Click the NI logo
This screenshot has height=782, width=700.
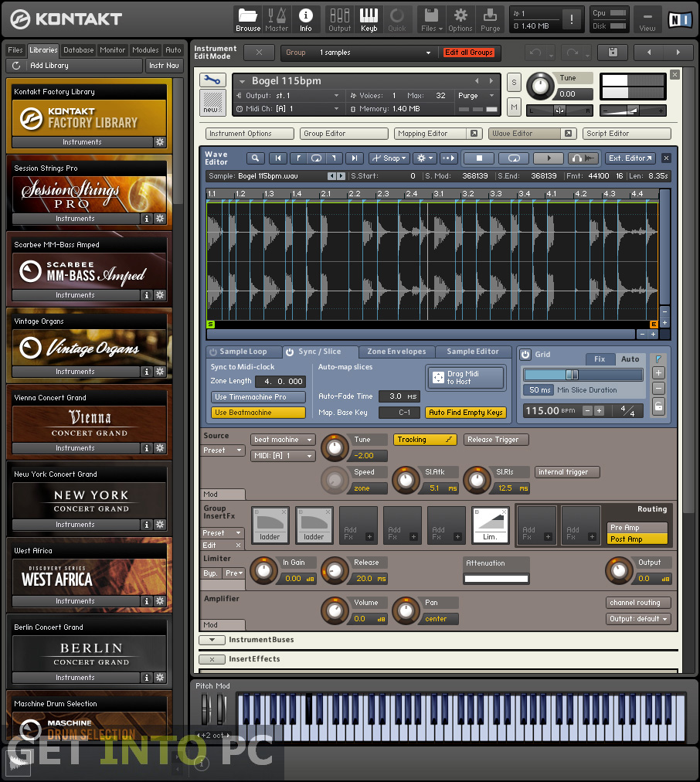[x=680, y=20]
